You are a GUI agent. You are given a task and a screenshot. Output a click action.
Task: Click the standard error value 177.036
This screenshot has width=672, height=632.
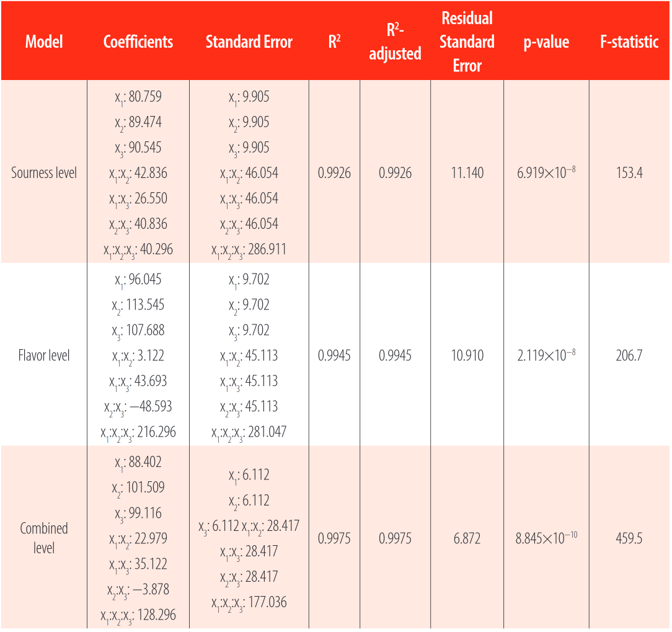pyautogui.click(x=267, y=602)
